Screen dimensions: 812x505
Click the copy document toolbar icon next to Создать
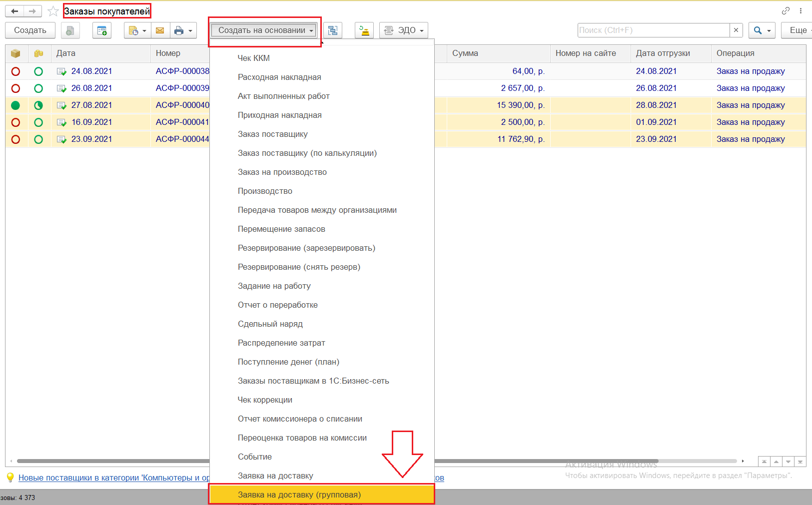tap(70, 30)
